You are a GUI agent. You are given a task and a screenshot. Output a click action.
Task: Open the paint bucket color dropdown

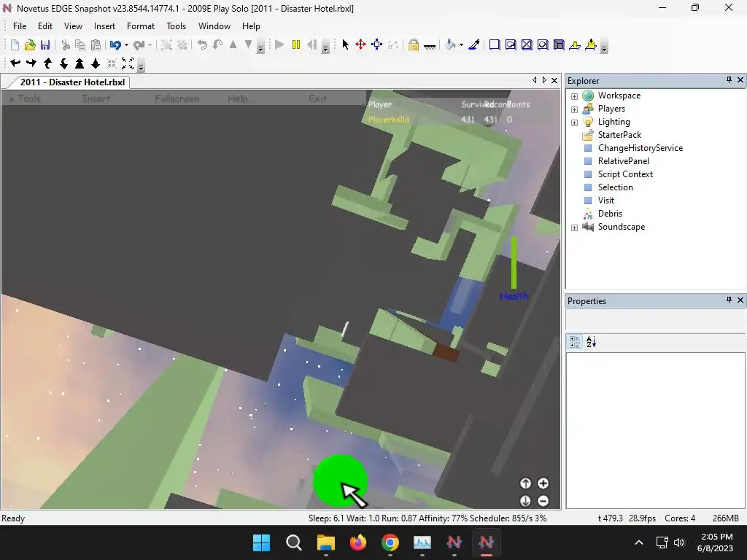click(461, 44)
